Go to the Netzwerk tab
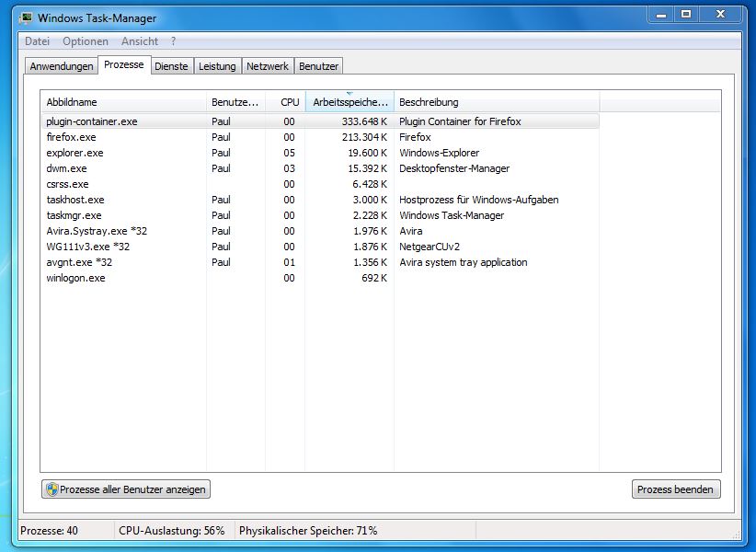Image resolution: width=756 pixels, height=552 pixels. pyautogui.click(x=267, y=66)
